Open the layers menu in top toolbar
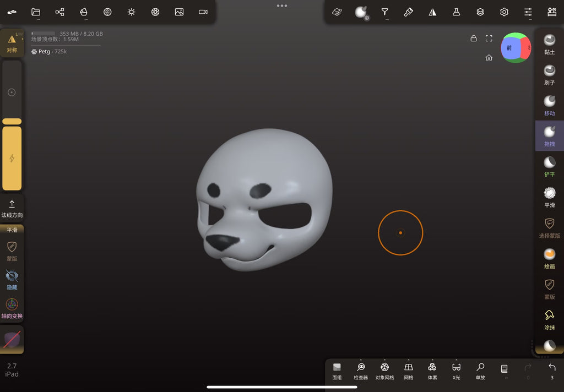The image size is (564, 392). [480, 12]
